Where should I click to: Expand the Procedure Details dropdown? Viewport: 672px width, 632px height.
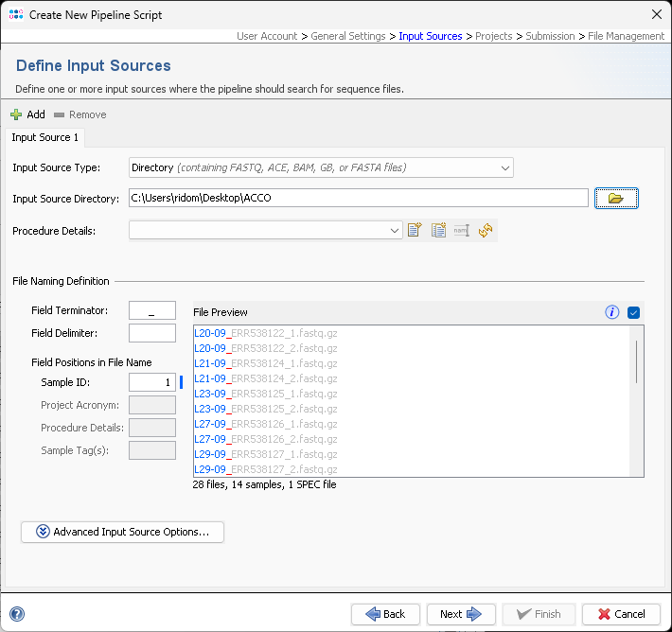(x=395, y=230)
